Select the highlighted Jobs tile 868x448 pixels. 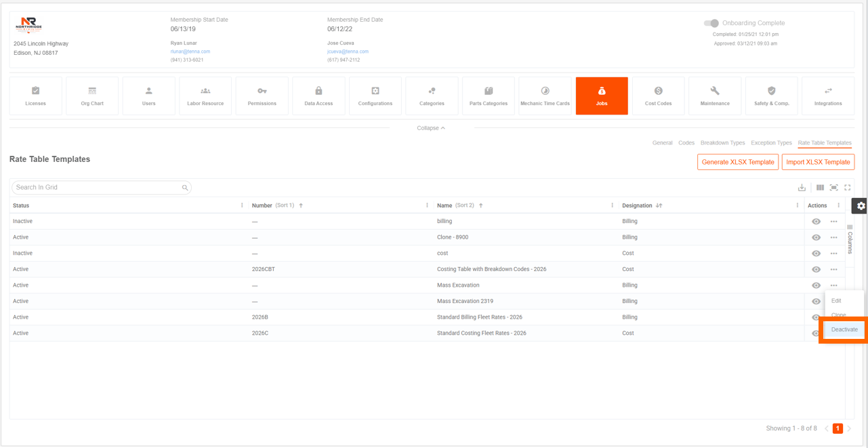(x=602, y=96)
